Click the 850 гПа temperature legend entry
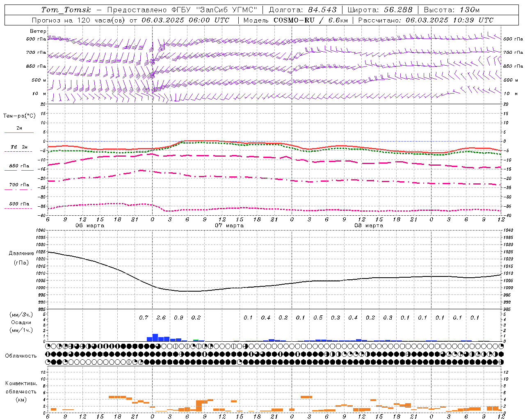Viewport: 525px width, 420px height. point(19,166)
